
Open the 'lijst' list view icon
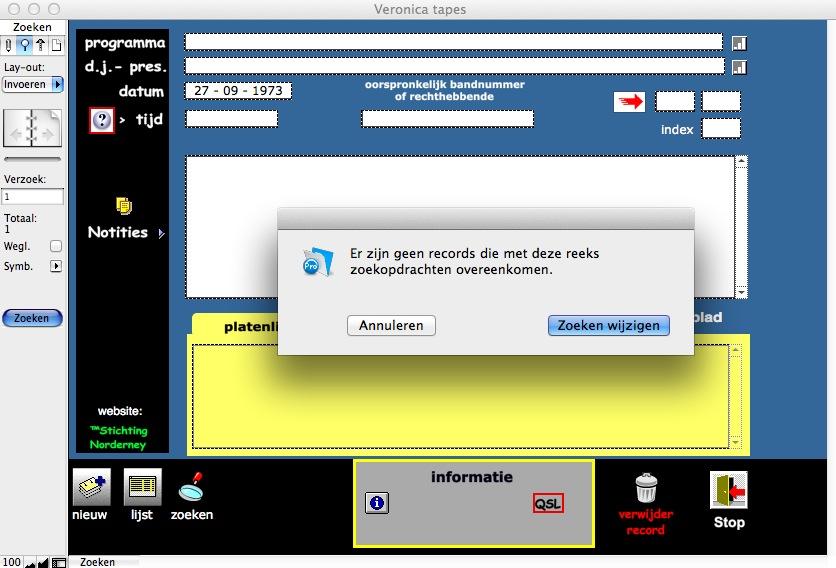click(x=142, y=487)
